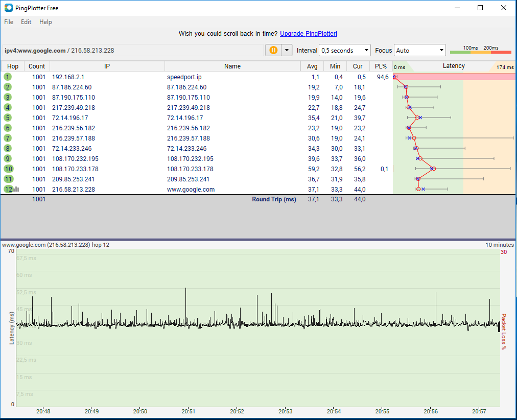
Task: Click the hop 11 green number icon
Action: [x=8, y=179]
